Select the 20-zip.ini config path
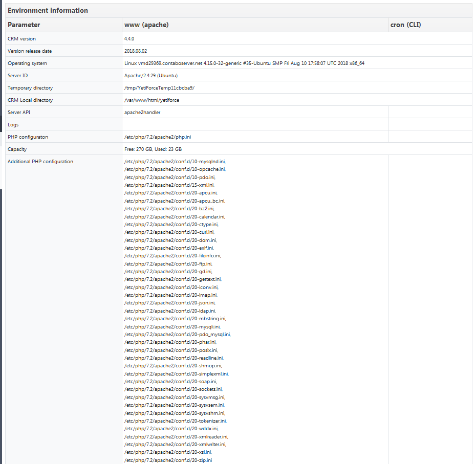 click(168, 460)
